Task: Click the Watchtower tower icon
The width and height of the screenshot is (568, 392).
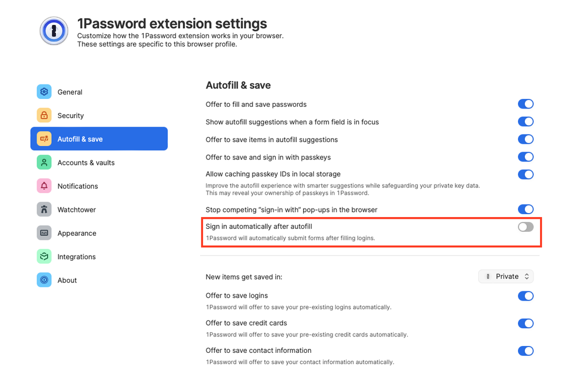Action: [x=44, y=210]
